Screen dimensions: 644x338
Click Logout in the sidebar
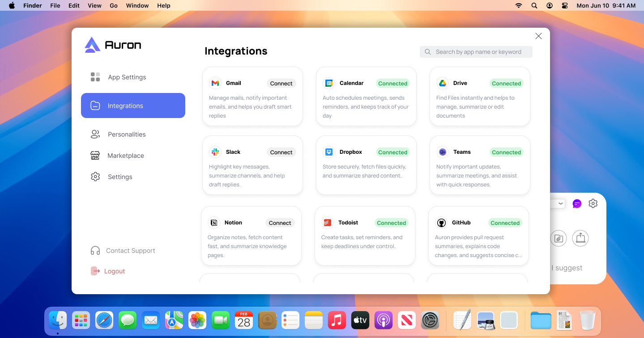pyautogui.click(x=114, y=271)
